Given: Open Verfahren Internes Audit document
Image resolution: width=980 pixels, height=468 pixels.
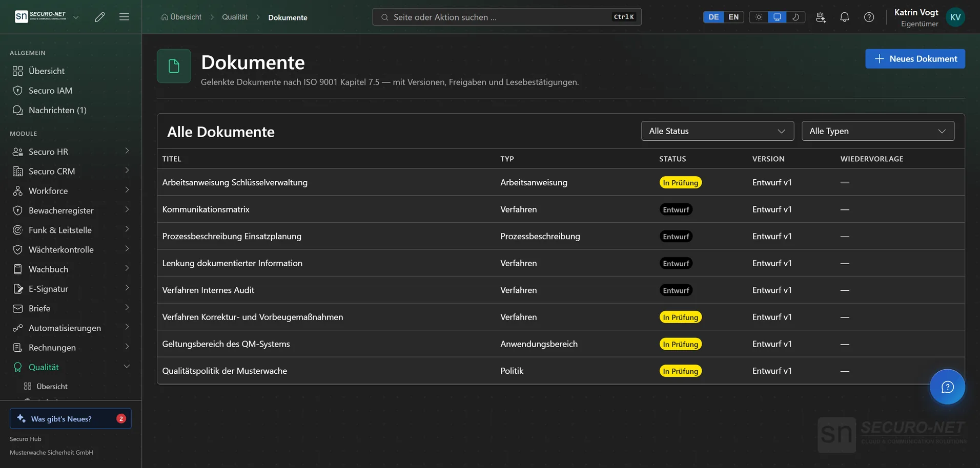Looking at the screenshot, I should coord(561,290).
